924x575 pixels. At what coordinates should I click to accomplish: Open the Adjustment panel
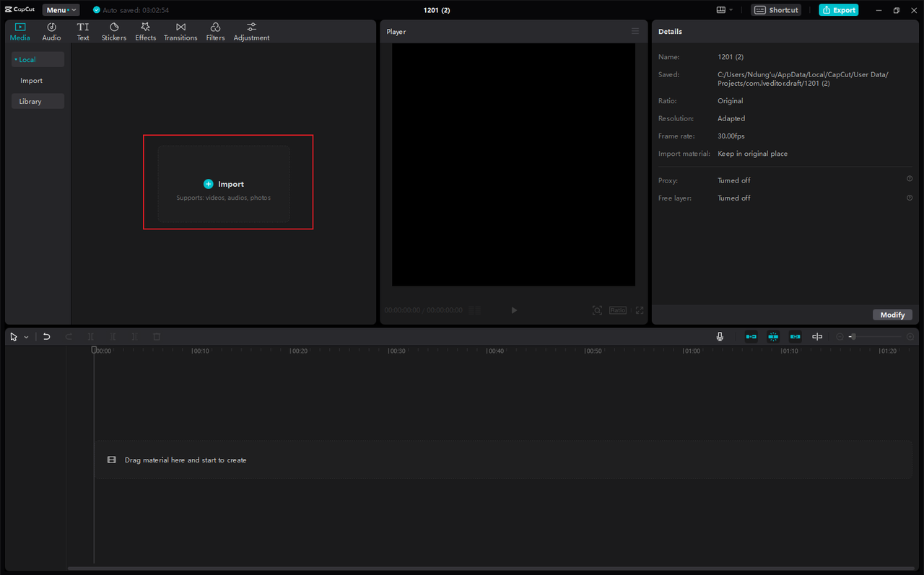[251, 32]
